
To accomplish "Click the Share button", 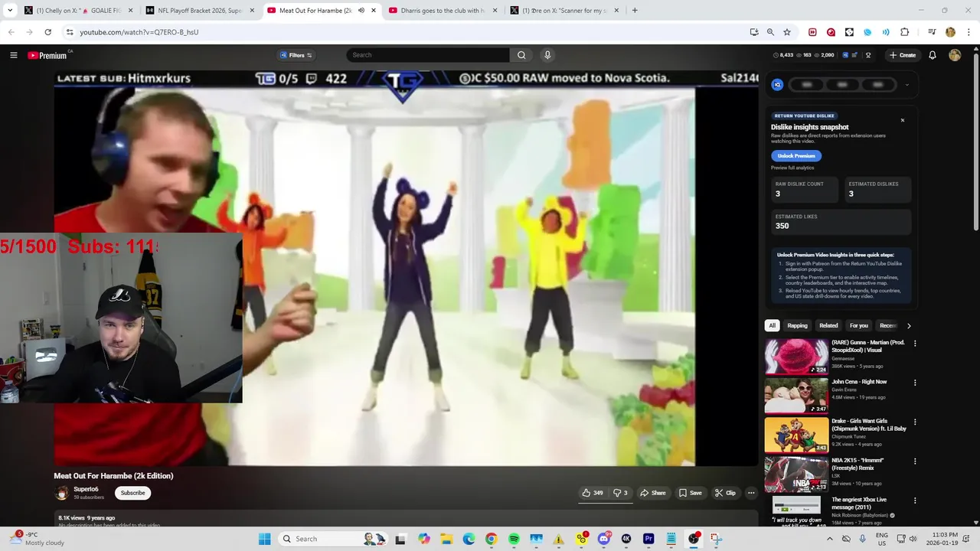I will click(x=653, y=493).
